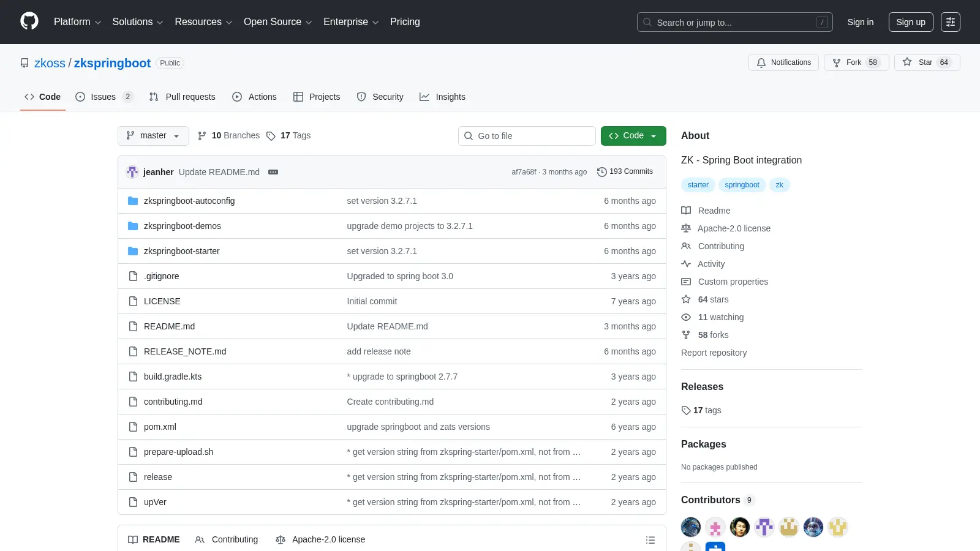Select README tab in file viewer
The image size is (980, 551).
[154, 540]
